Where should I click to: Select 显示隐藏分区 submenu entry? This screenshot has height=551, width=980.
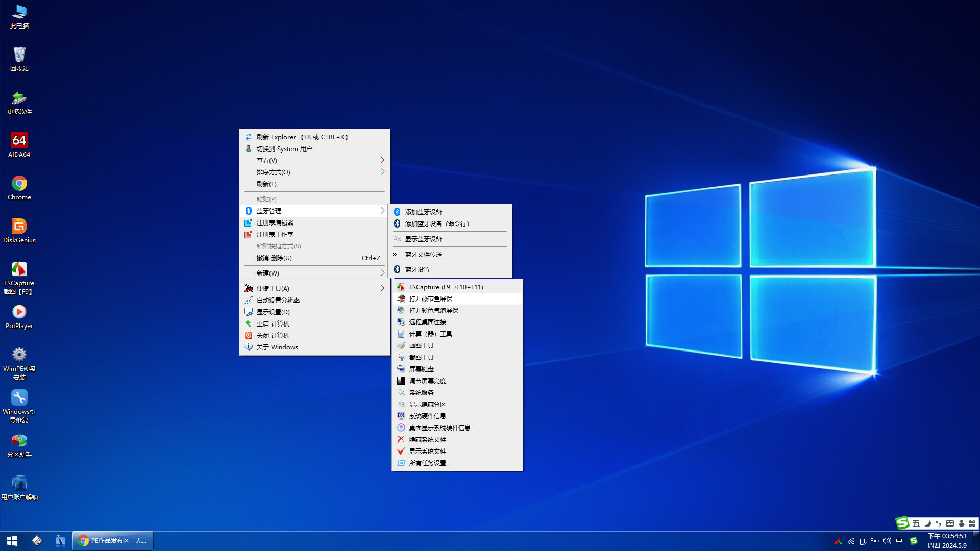click(457, 404)
